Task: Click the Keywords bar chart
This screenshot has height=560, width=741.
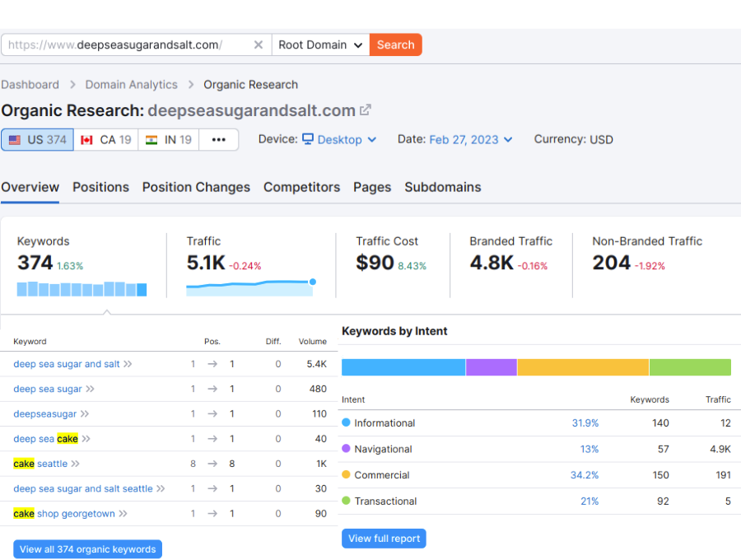Action: pyautogui.click(x=82, y=289)
